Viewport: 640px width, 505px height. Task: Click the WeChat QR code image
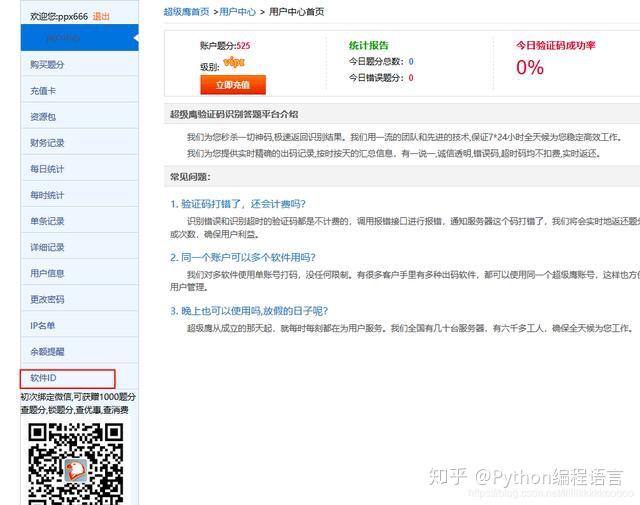click(x=76, y=464)
